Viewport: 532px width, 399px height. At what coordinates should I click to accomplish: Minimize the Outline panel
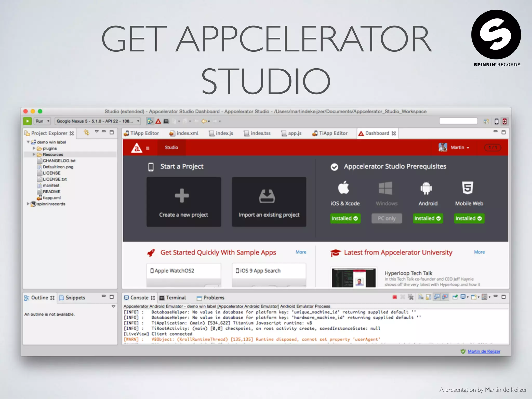pyautogui.click(x=104, y=296)
